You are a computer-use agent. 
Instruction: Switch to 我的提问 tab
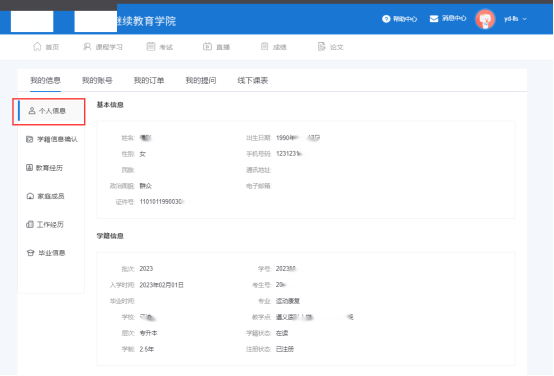coord(201,81)
